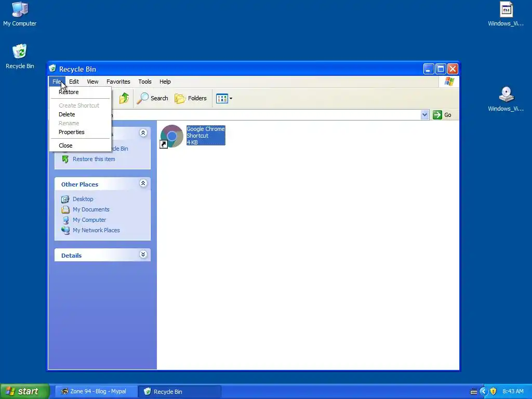This screenshot has height=399, width=532.
Task: Minimize the Recycle Bin window
Action: [429, 69]
